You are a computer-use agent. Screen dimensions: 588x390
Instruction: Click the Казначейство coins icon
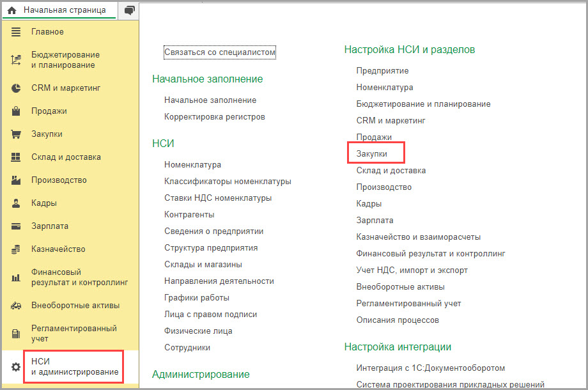[16, 249]
